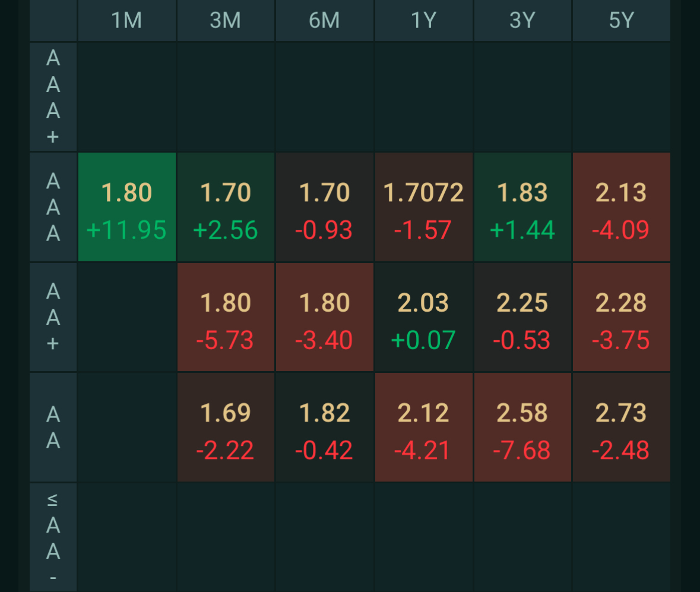Viewport: 700px width, 592px height.
Task: Select the 6M tenor column header
Action: click(x=324, y=21)
